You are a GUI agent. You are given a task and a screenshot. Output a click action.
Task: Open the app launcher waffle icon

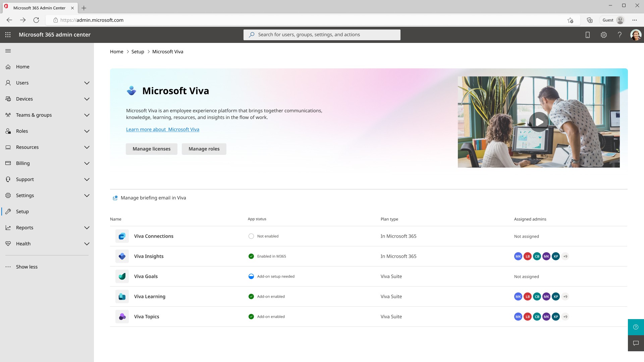click(x=8, y=35)
